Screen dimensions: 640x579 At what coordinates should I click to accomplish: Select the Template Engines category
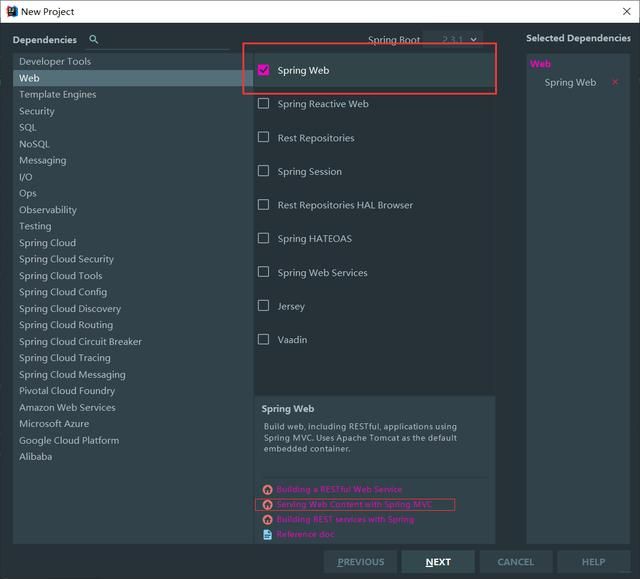(x=58, y=94)
